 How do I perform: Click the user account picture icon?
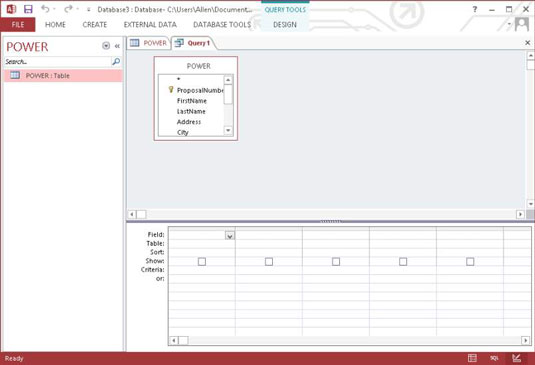coord(521,25)
